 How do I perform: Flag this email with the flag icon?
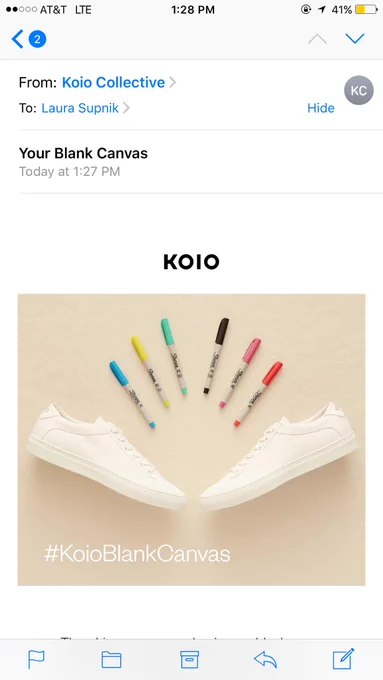coord(36,660)
